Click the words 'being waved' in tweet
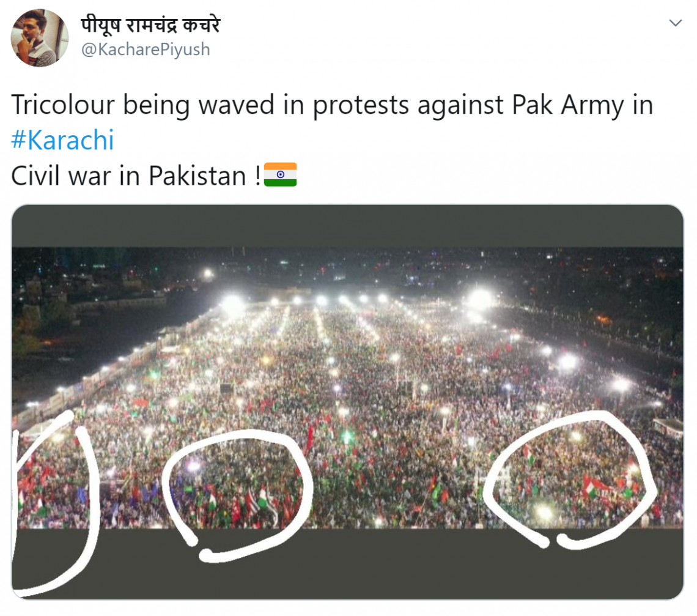This screenshot has height=616, width=697. pyautogui.click(x=198, y=106)
